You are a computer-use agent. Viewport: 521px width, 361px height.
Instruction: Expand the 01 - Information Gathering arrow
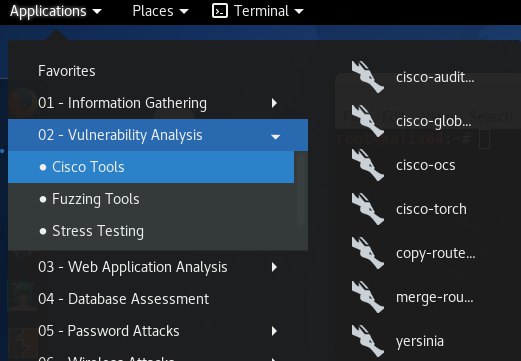tap(274, 103)
